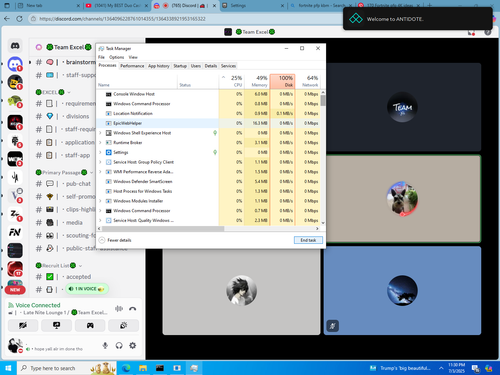
Task: Select Windows Defender SmartScreen process
Action: [208, 181]
